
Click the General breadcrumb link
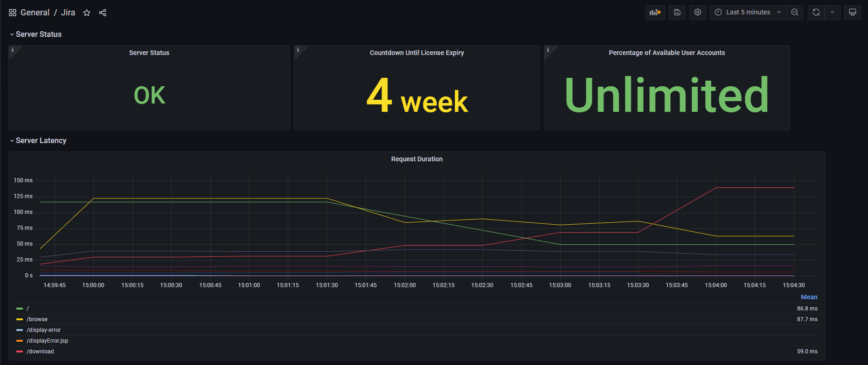tap(35, 13)
